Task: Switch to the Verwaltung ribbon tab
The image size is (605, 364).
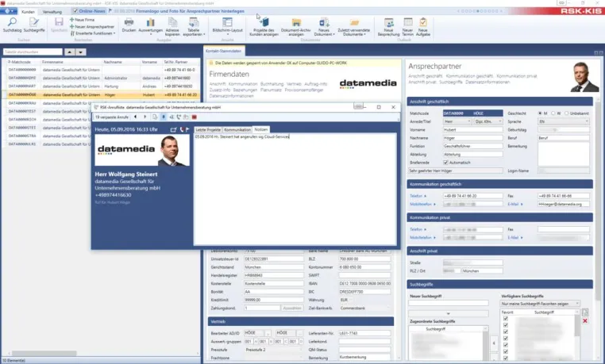Action: [x=52, y=12]
